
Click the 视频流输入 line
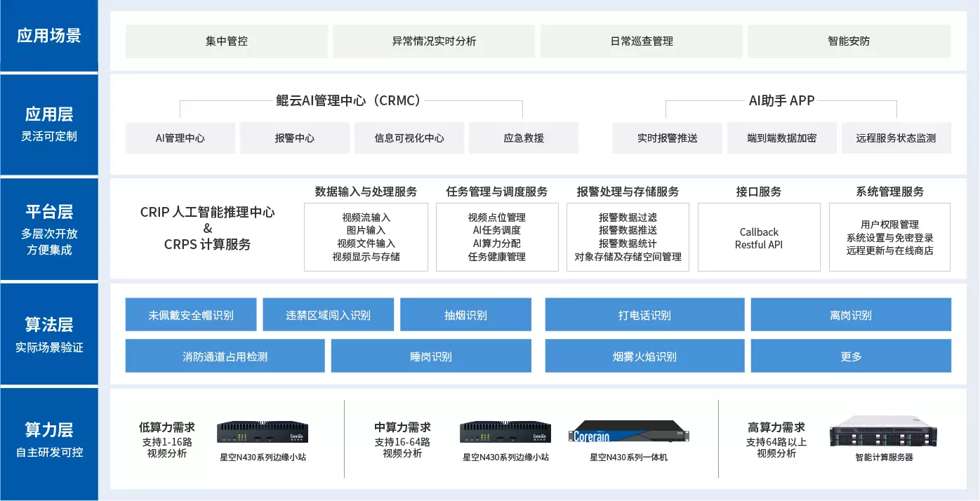[366, 218]
